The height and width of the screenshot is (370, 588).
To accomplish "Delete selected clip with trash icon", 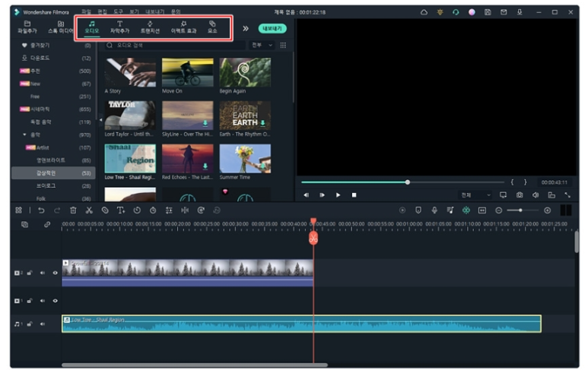I will pyautogui.click(x=73, y=210).
